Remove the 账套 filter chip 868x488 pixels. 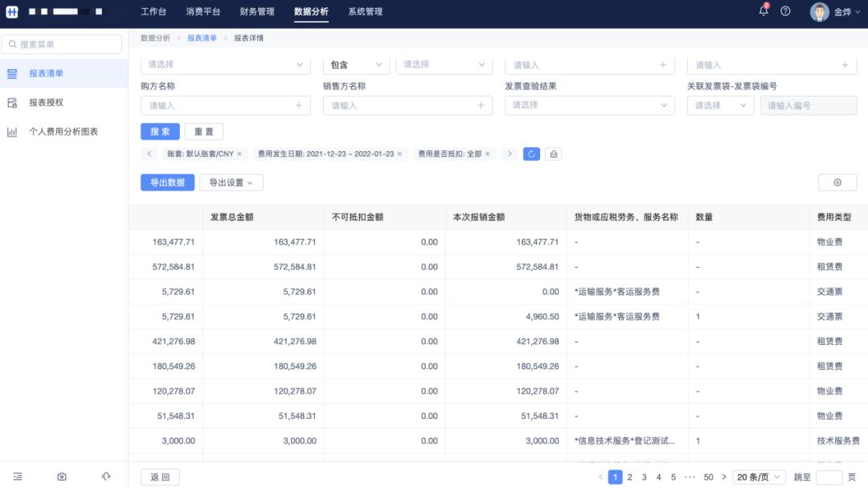coord(241,153)
